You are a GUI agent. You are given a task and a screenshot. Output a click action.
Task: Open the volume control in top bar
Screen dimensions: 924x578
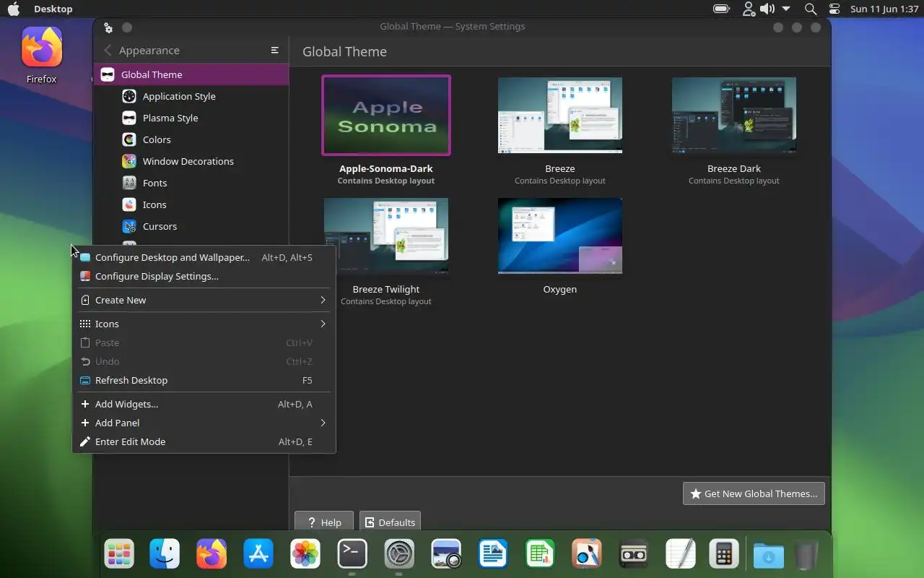click(767, 9)
